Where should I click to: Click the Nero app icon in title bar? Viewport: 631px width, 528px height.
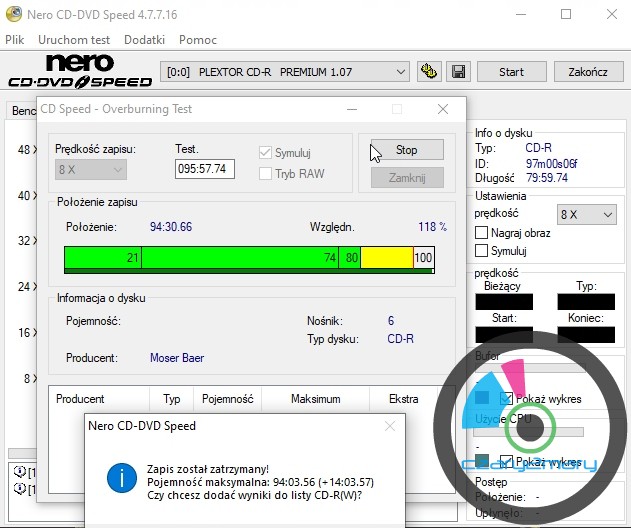click(14, 15)
